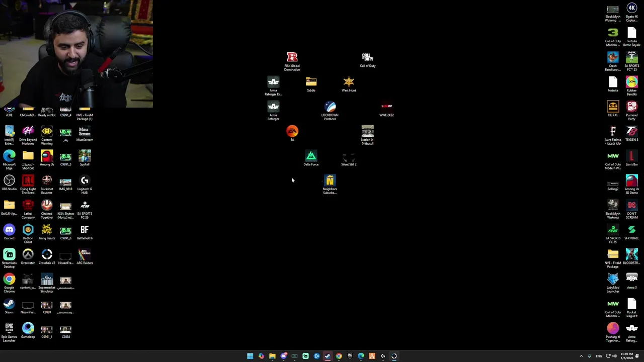Select the Crosshair V2 icon
This screenshot has width=644, height=362.
point(47,257)
